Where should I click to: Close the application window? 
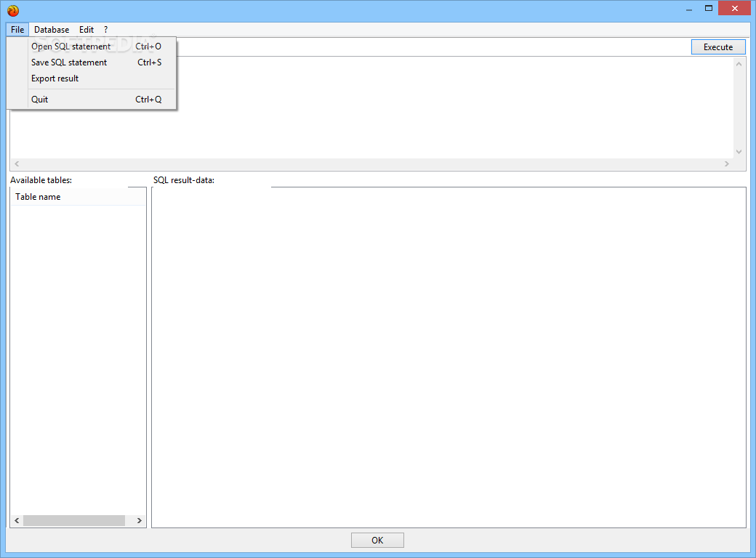pos(734,9)
